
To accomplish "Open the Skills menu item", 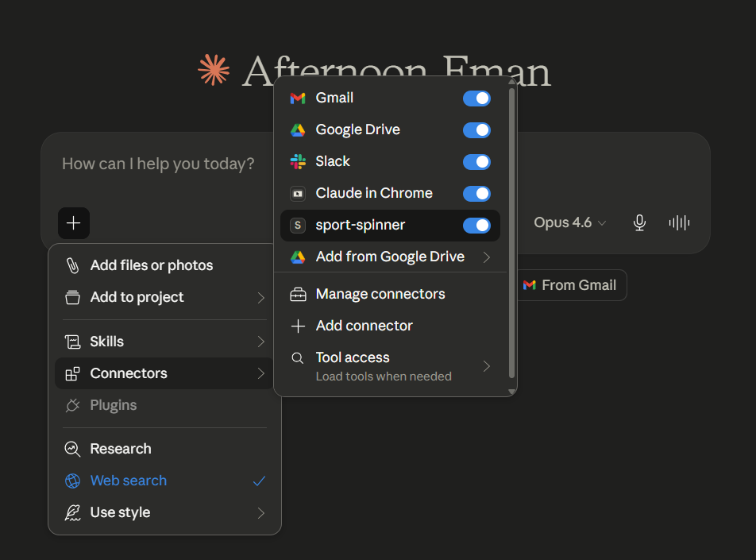I will pyautogui.click(x=165, y=342).
